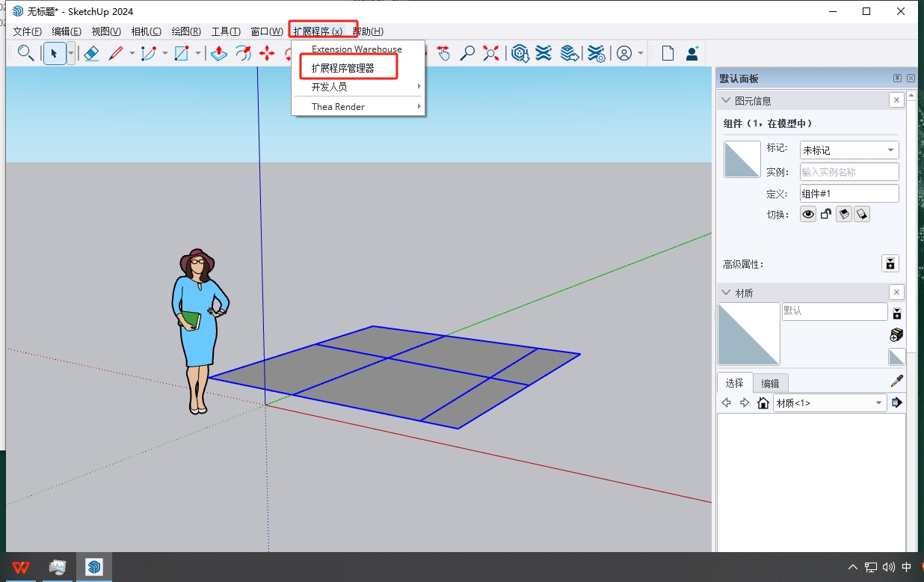The height and width of the screenshot is (582, 924).
Task: Activate the Push/Pull tool
Action: [219, 53]
